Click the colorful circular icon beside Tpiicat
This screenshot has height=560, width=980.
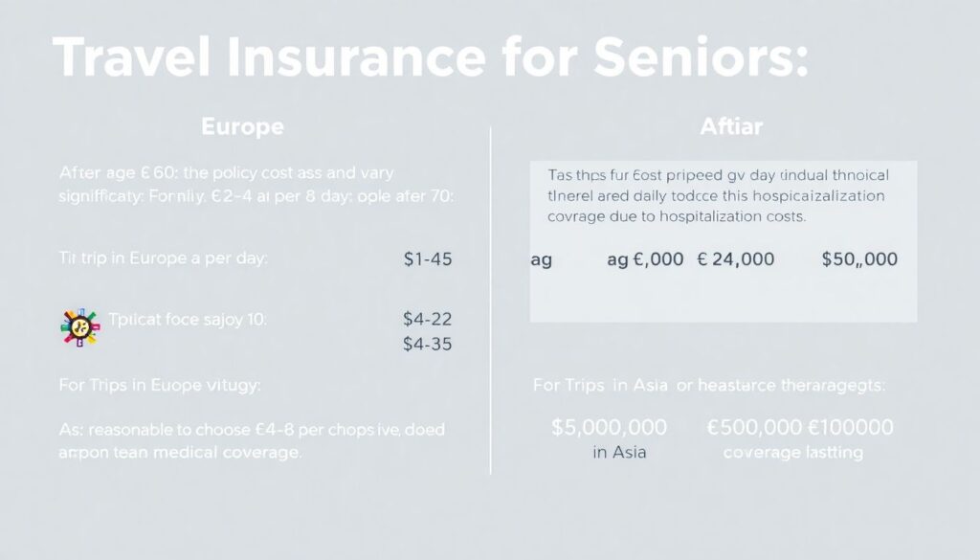(78, 327)
